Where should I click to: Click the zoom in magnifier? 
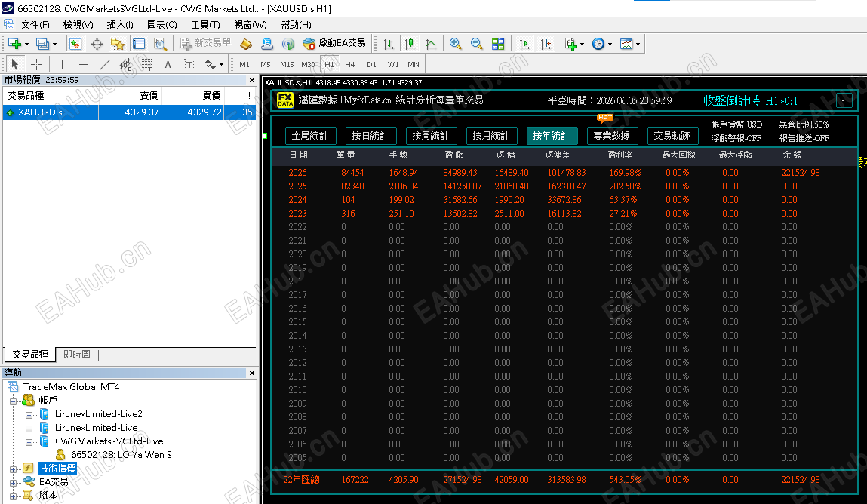click(456, 44)
